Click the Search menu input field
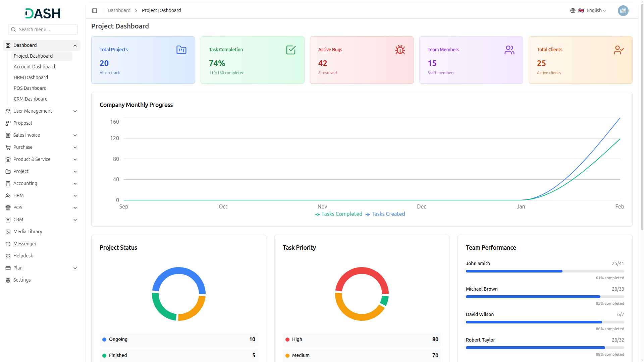The height and width of the screenshot is (362, 644). (x=43, y=29)
